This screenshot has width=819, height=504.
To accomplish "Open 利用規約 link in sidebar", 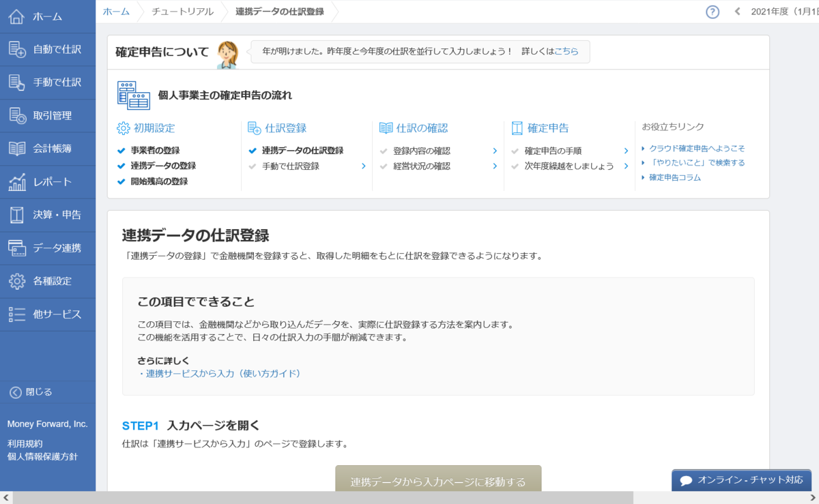I will (25, 443).
